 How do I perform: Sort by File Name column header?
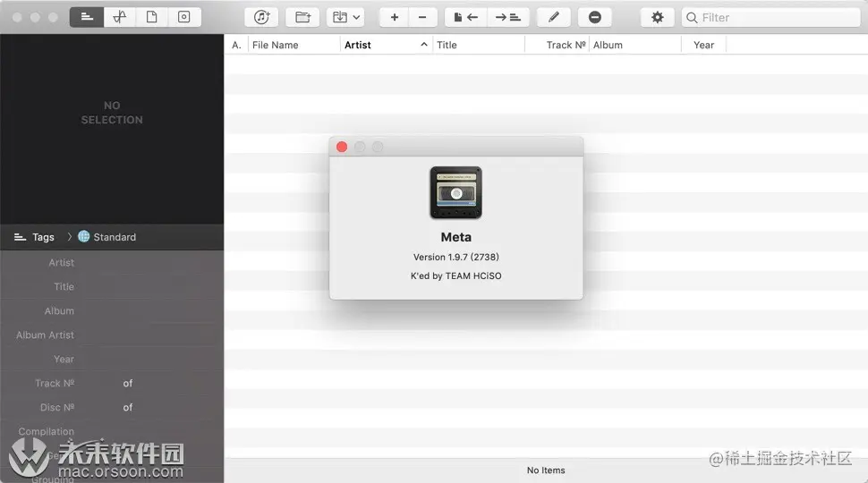(x=294, y=45)
